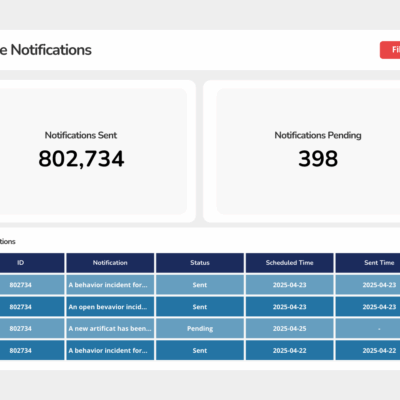This screenshot has width=400, height=400.
Task: Click the 'Notifications Pending' card label
Action: click(318, 135)
